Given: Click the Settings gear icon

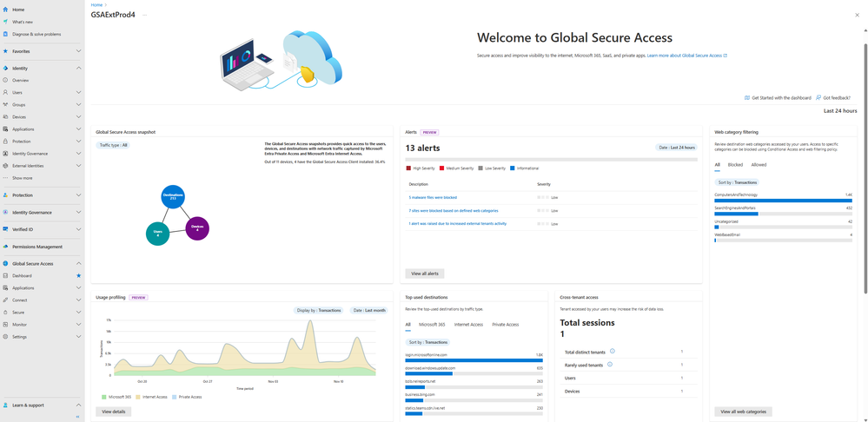Looking at the screenshot, I should coord(5,336).
